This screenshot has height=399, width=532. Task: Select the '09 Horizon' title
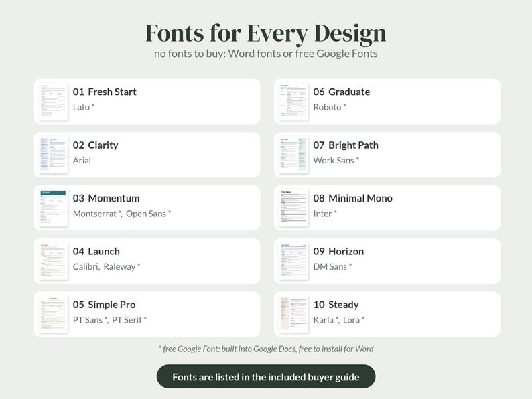coord(338,252)
